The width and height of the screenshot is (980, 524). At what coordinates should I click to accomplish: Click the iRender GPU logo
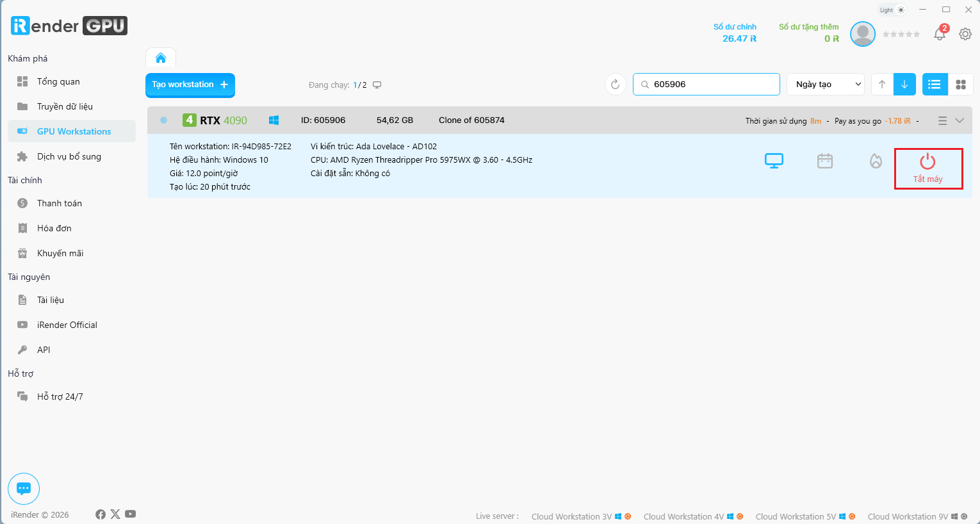pos(69,26)
